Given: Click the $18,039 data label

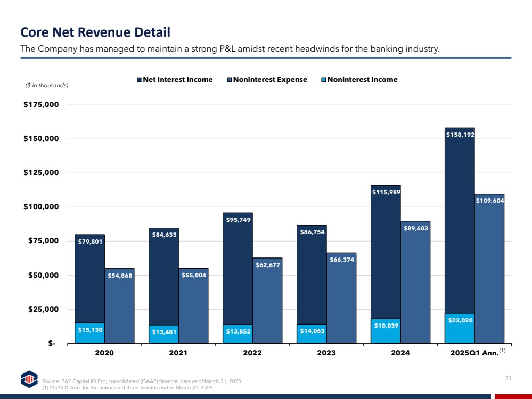Looking at the screenshot, I should click(386, 326).
